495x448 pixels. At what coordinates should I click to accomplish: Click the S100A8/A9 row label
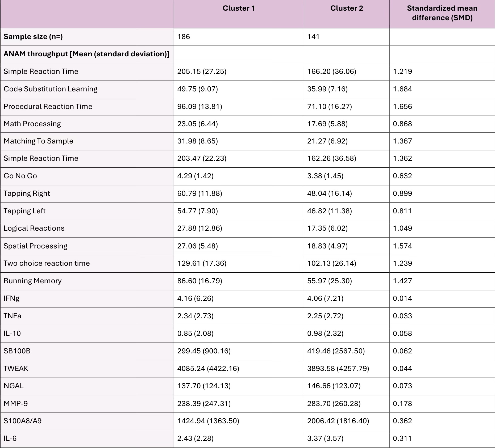pyautogui.click(x=23, y=421)
